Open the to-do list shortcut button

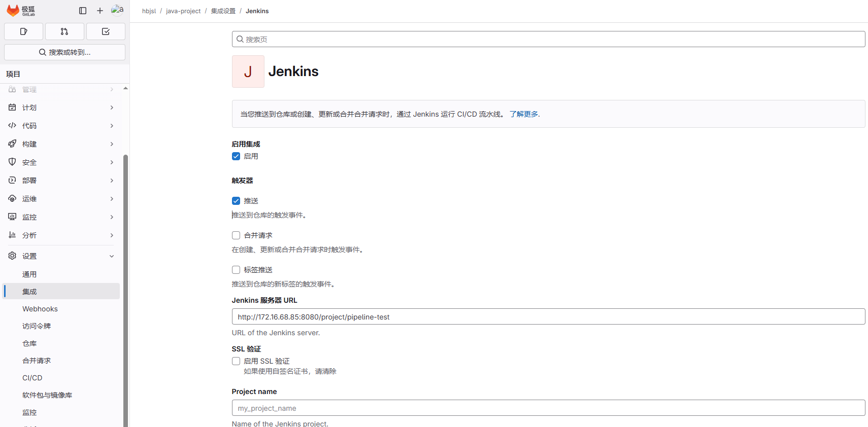pos(106,31)
